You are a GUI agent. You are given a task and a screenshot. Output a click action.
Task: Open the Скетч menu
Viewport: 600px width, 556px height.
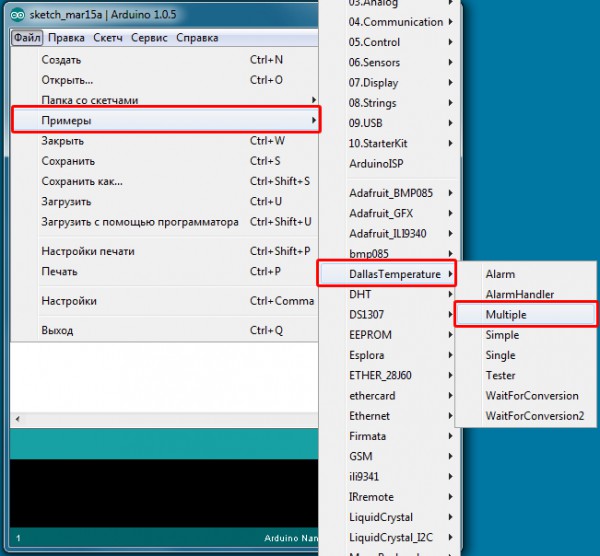(108, 38)
